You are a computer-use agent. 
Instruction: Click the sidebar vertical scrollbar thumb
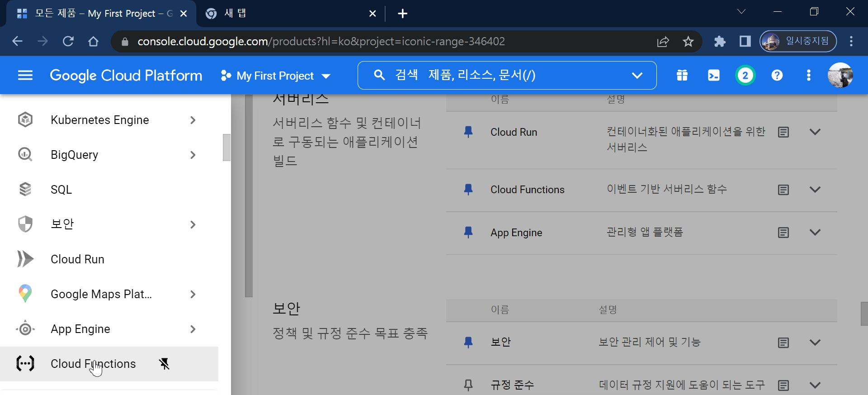(x=227, y=148)
